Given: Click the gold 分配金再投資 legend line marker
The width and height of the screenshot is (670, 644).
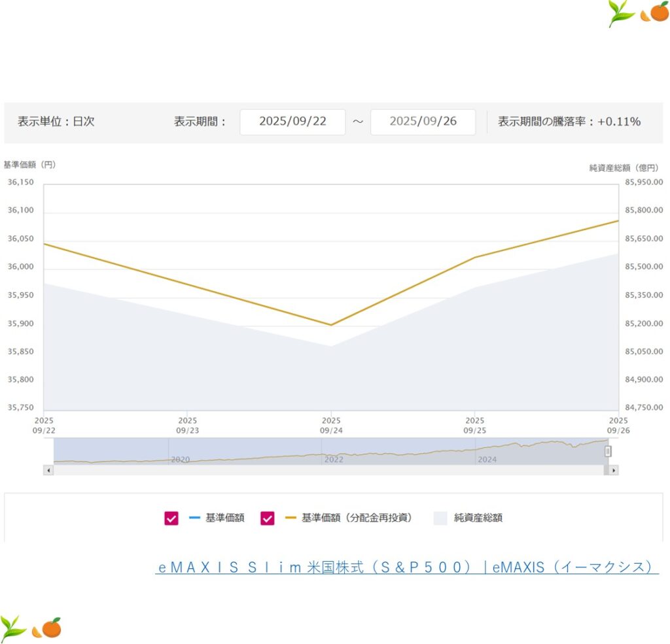Looking at the screenshot, I should (x=291, y=518).
